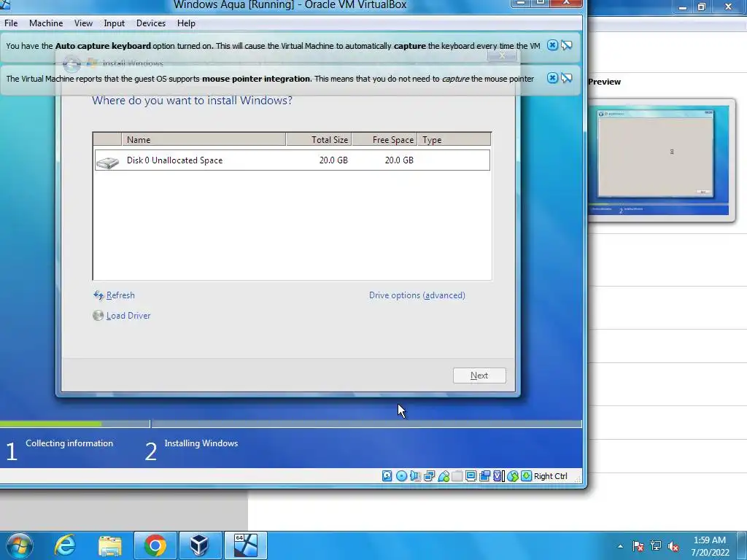Open the USB devices status bar icon
The height and width of the screenshot is (560, 747).
[444, 475]
